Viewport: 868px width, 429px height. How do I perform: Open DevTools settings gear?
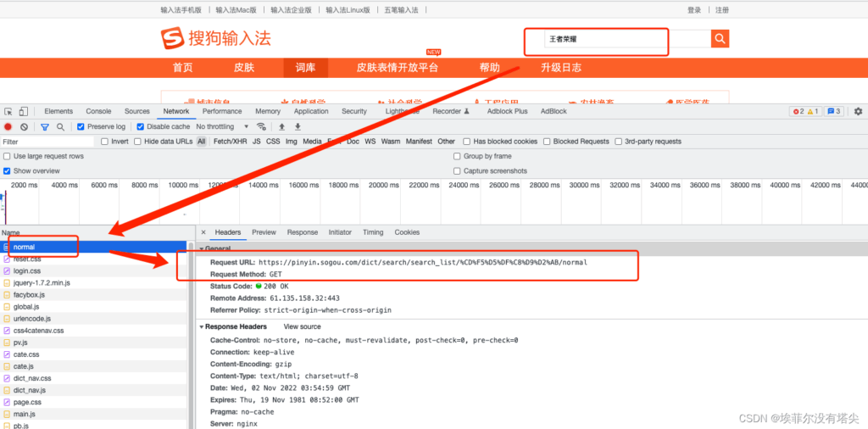click(x=858, y=111)
